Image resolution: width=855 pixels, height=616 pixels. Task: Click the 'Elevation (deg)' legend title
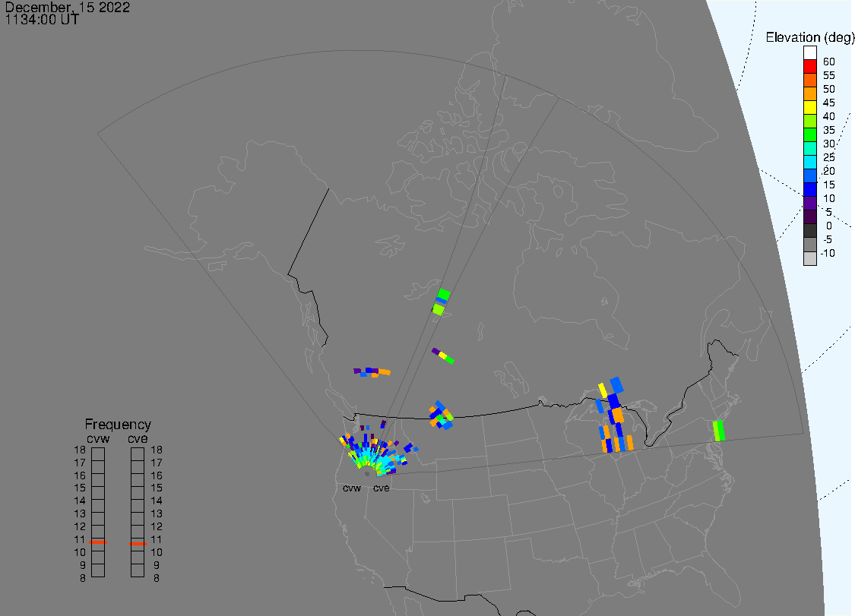[809, 37]
